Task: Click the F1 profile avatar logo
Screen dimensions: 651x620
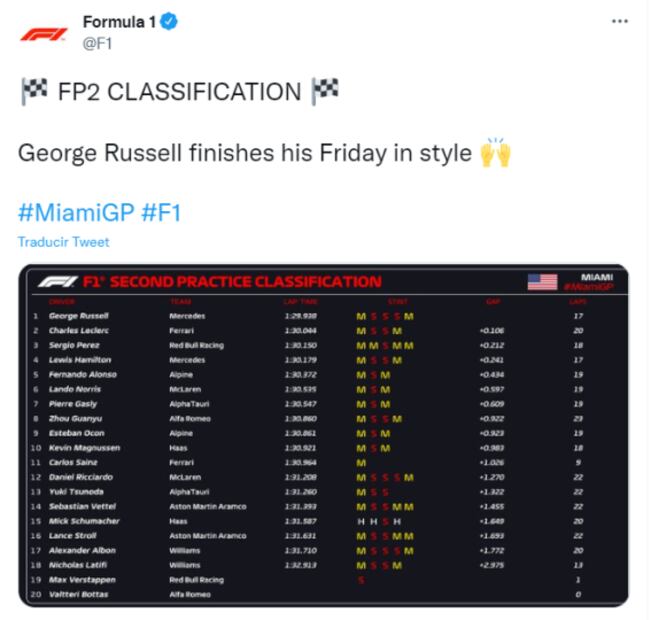Action: 44,33
